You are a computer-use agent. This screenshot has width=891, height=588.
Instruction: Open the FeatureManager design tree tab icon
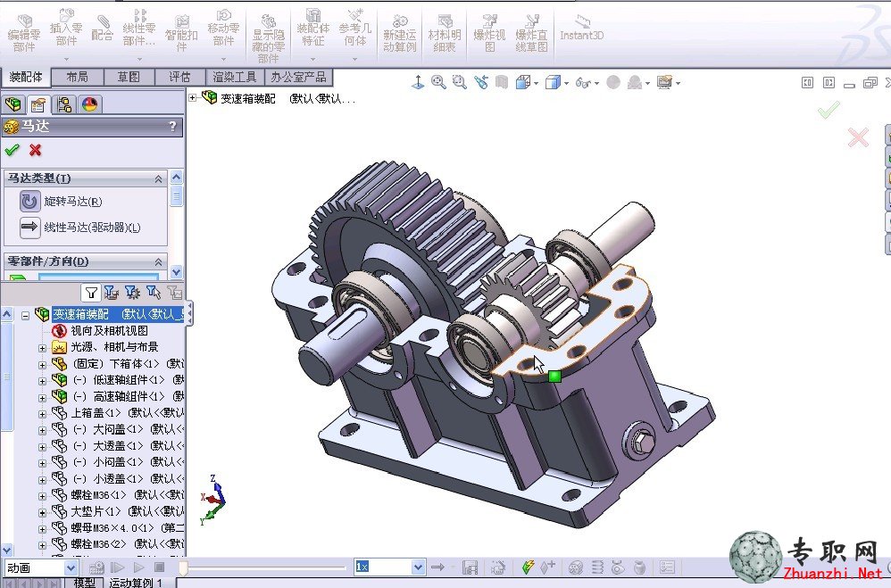tap(13, 104)
